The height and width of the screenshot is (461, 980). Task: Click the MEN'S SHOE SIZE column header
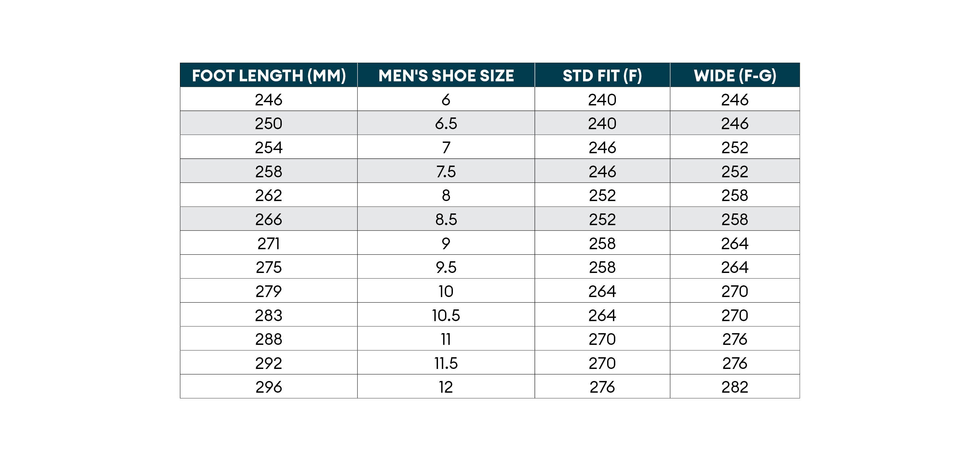pos(446,75)
